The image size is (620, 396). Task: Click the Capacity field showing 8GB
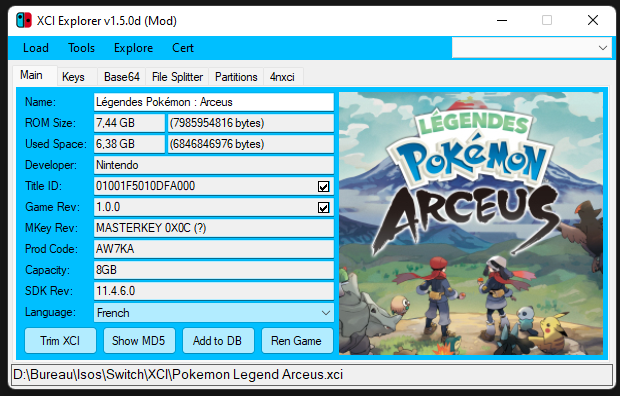pos(214,270)
